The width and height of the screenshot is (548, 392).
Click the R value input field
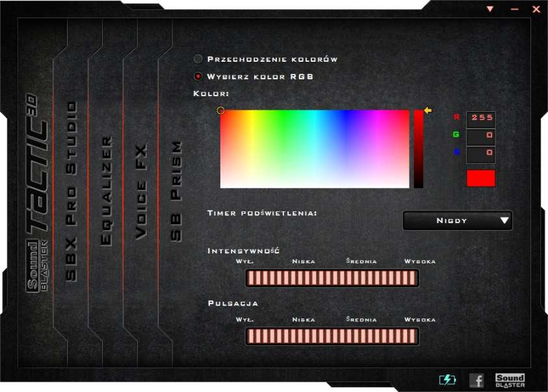[481, 118]
